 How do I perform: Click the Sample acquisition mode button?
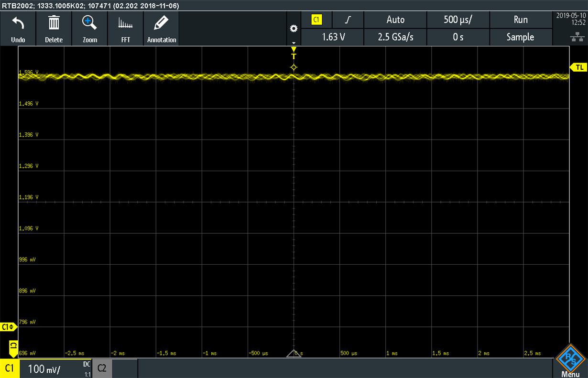(x=521, y=37)
